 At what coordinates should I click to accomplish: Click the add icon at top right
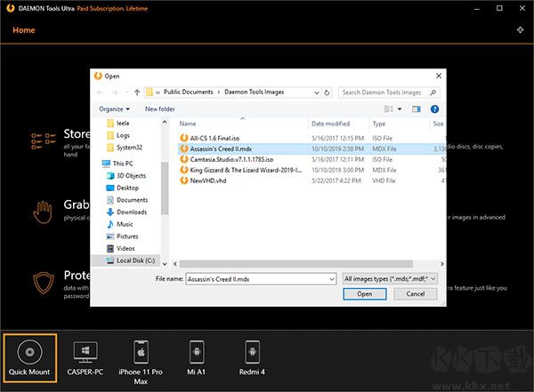point(520,30)
